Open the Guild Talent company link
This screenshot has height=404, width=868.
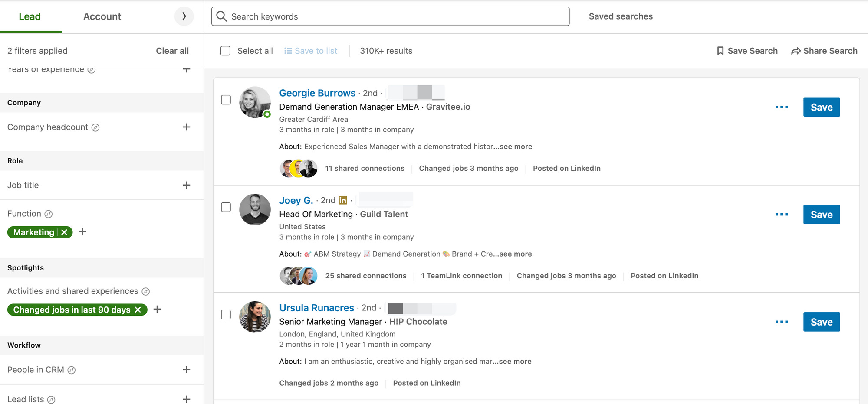[x=384, y=214]
